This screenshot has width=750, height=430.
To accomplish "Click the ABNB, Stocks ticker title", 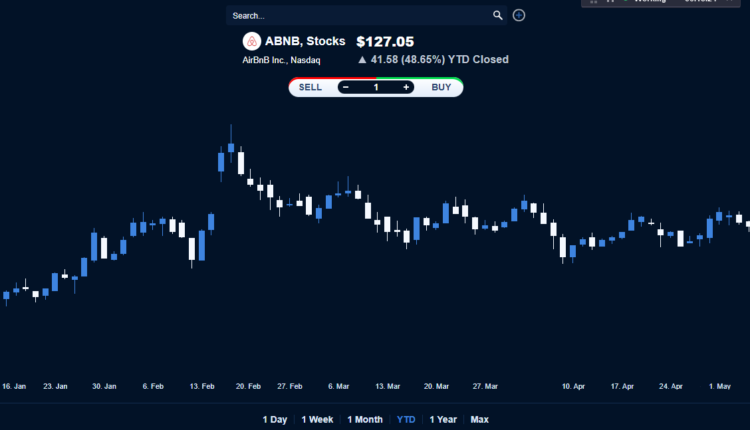I will [x=306, y=42].
